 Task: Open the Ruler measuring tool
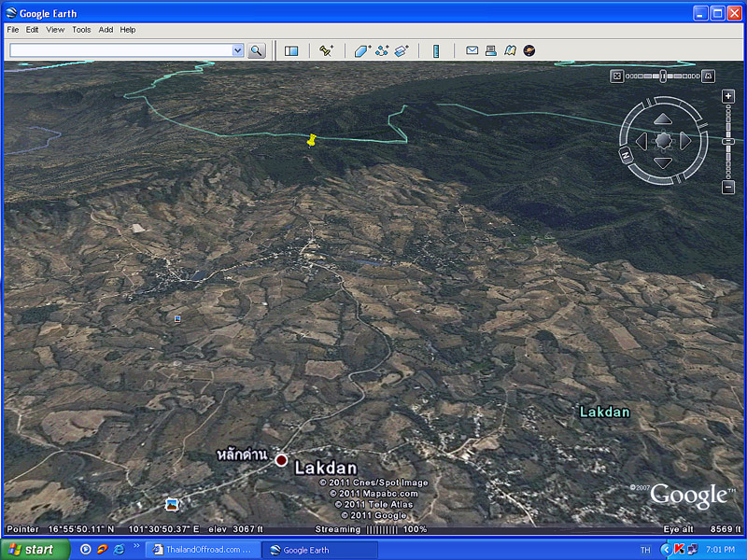pyautogui.click(x=435, y=50)
